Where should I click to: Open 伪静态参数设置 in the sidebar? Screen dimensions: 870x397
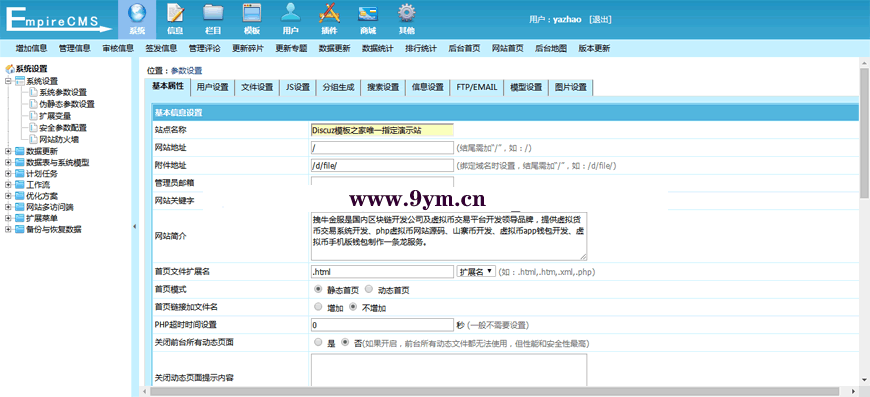coord(67,104)
